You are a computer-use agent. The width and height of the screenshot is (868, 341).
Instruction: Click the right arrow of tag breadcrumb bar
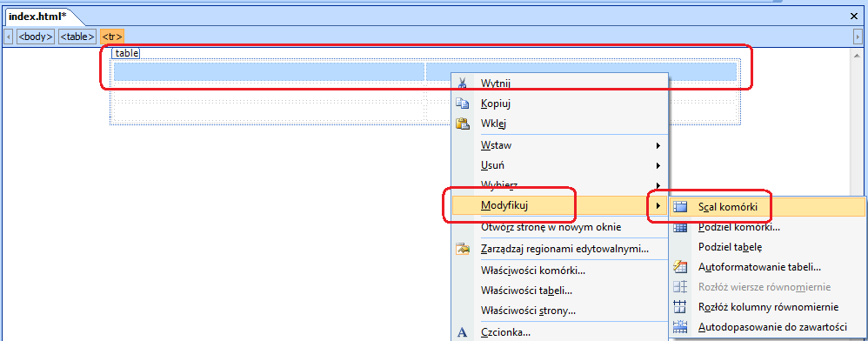[858, 37]
